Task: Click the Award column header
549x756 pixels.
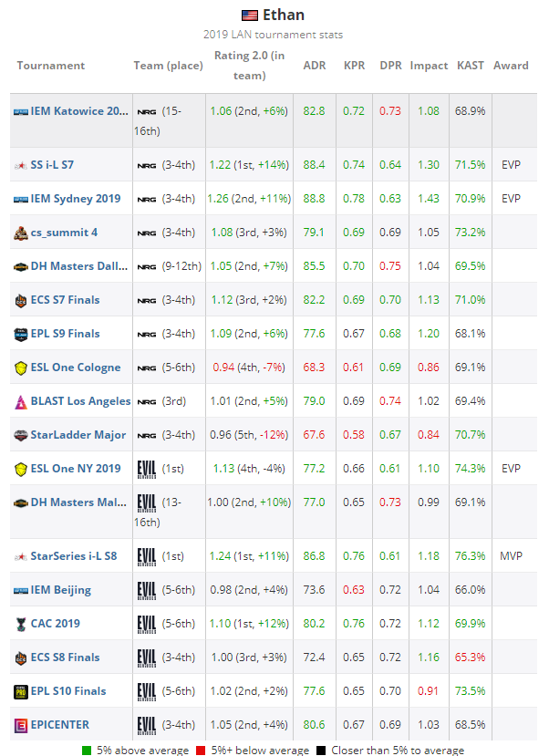Action: 511,66
